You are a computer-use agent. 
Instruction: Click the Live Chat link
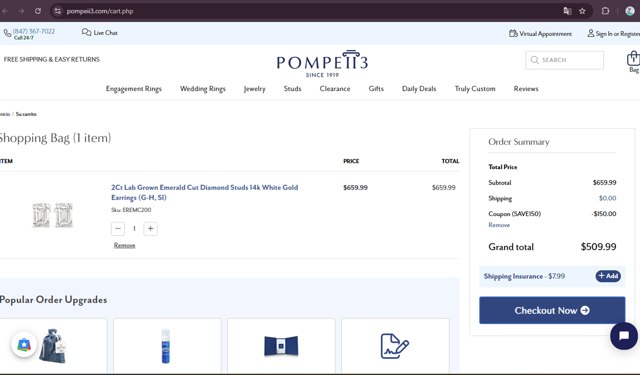coord(105,33)
